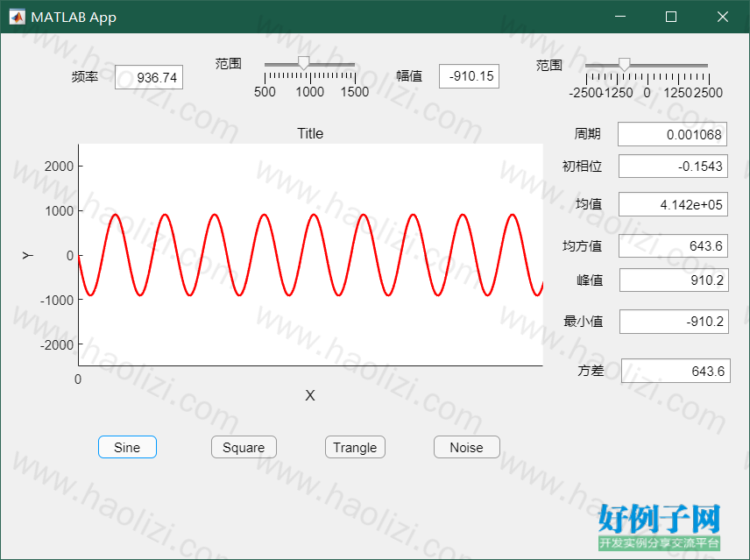Click the Y axis label
Image resolution: width=750 pixels, height=560 pixels.
click(x=28, y=255)
